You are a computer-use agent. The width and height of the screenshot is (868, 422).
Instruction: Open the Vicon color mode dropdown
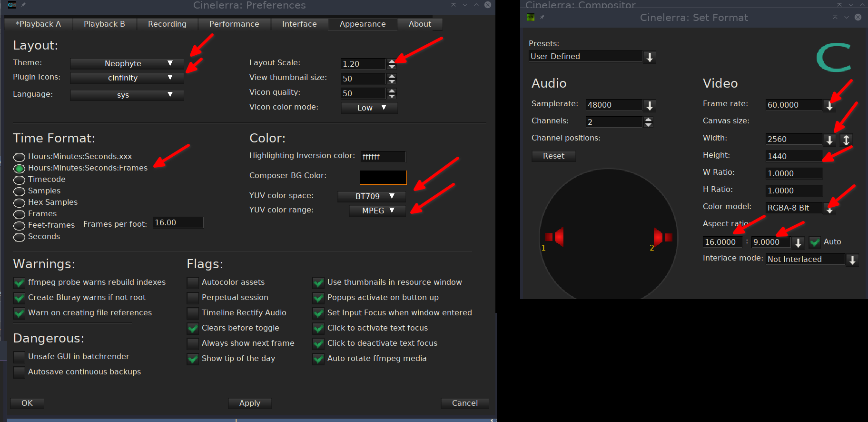pos(369,108)
